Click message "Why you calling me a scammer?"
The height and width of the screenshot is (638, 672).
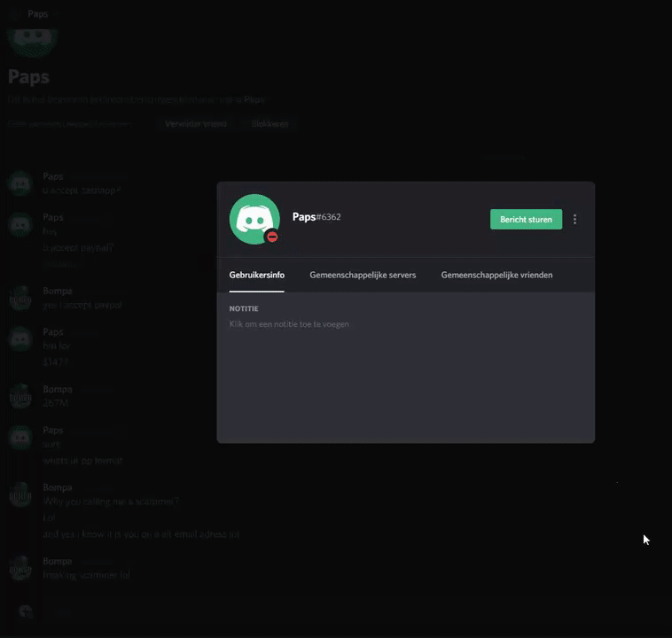pyautogui.click(x=111, y=502)
